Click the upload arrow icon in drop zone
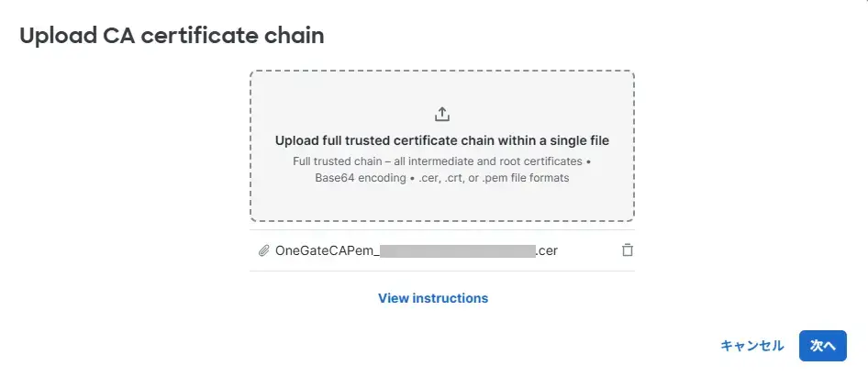The width and height of the screenshot is (868, 377). coord(442,115)
